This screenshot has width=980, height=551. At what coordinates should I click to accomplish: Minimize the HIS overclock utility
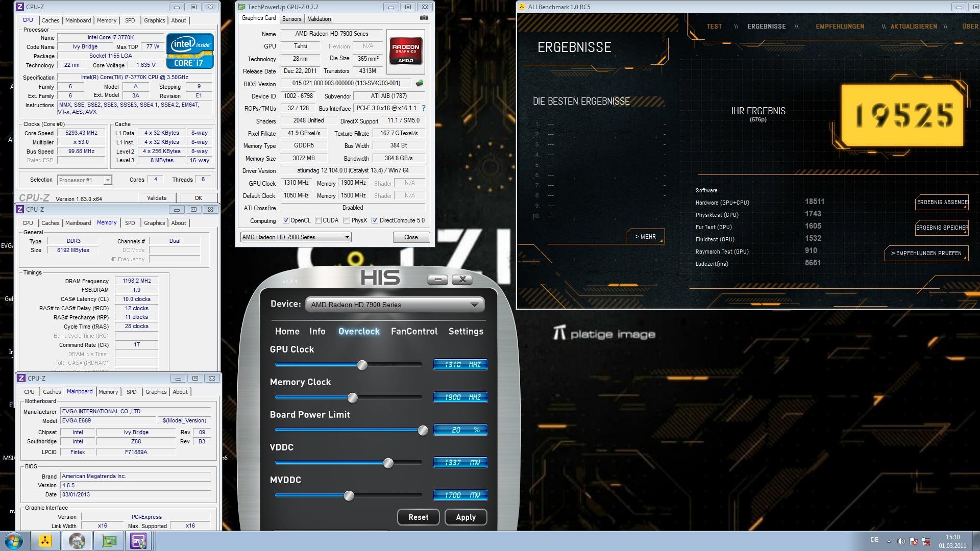pyautogui.click(x=437, y=279)
